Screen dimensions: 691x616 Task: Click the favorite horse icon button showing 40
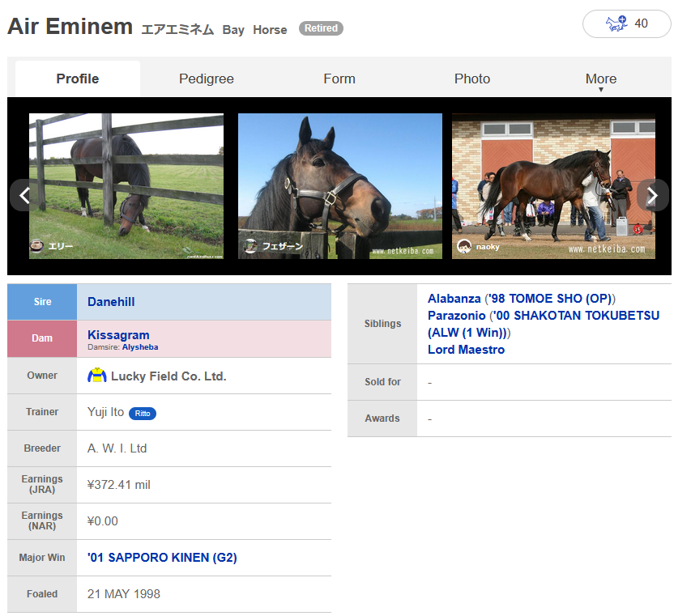point(626,23)
